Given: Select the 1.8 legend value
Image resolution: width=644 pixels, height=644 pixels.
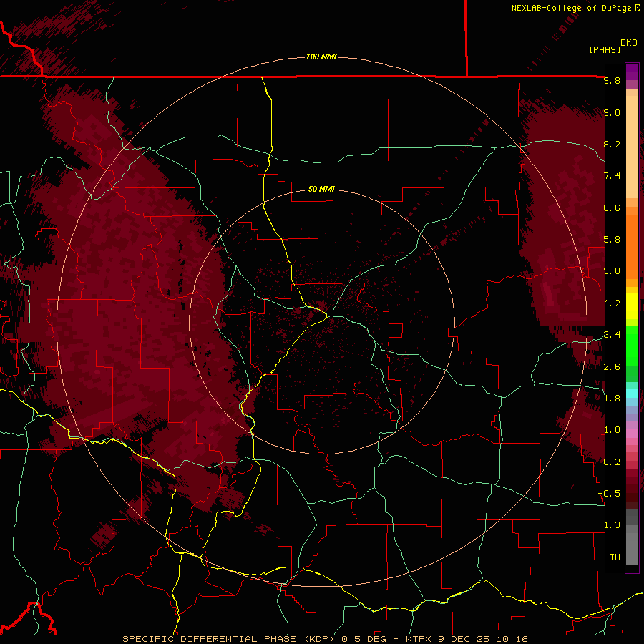Looking at the screenshot, I should pos(612,398).
